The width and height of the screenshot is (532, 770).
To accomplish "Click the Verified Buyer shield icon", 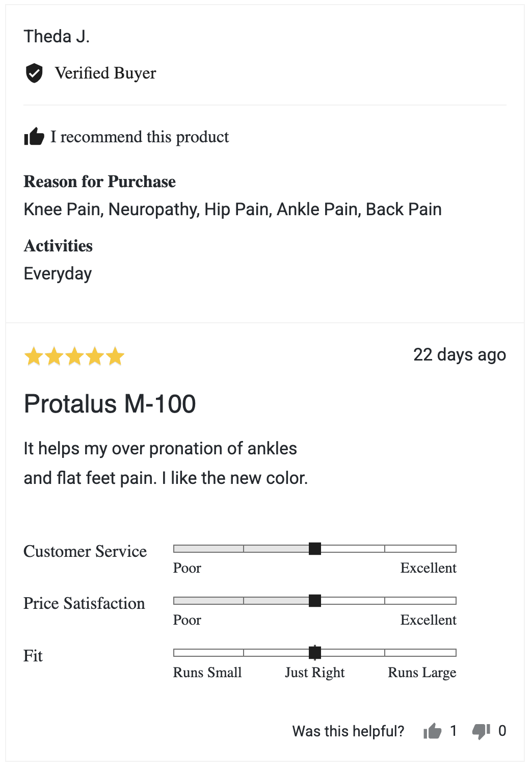I will pos(34,73).
